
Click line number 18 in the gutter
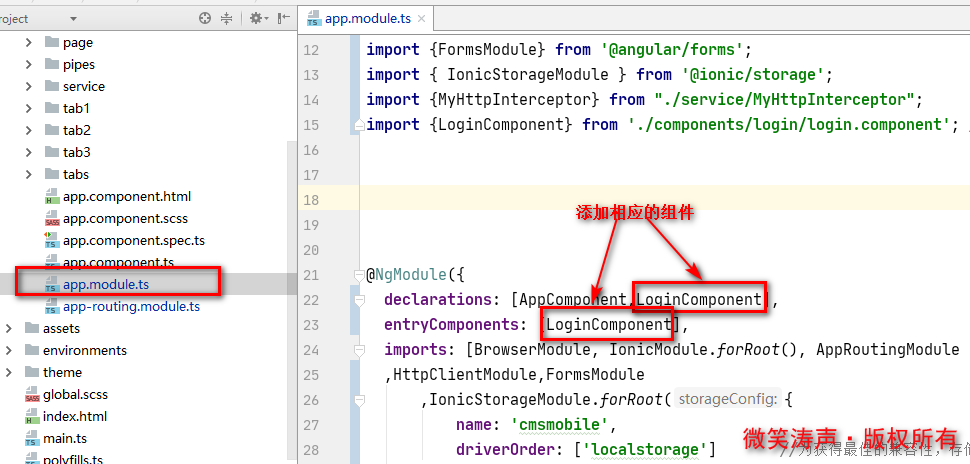(x=311, y=199)
